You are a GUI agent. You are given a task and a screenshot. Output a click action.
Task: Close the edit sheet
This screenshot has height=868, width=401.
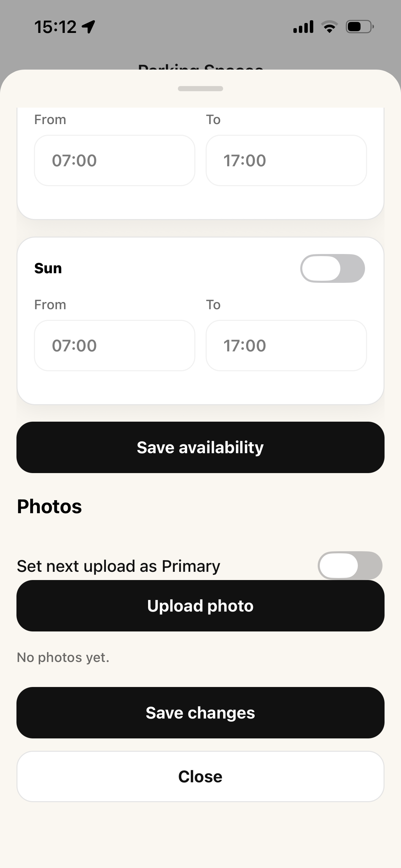200,776
